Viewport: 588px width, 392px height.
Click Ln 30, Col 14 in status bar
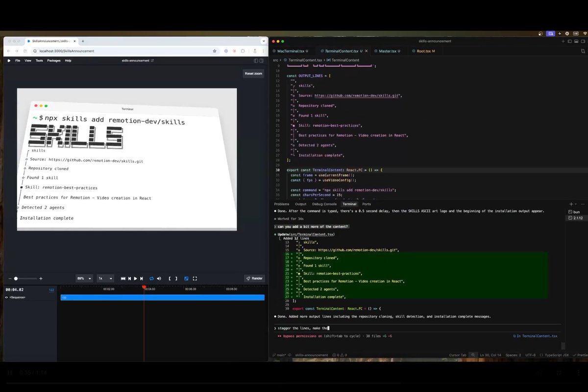(490, 355)
